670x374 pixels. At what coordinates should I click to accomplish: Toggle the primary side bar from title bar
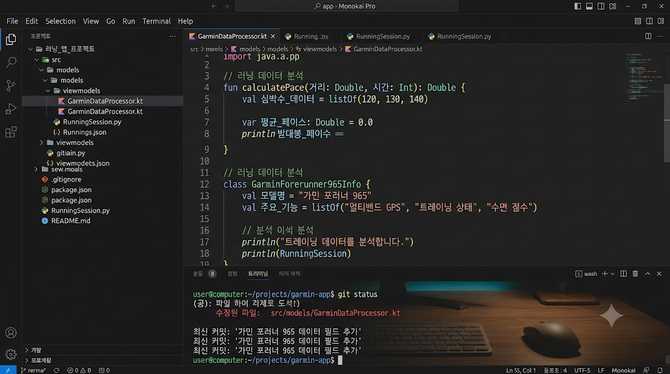point(578,6)
